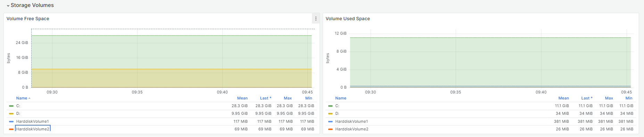Click orange HarddiskVolume2 swatch in Used Space legend
The image size is (644, 137).
[330, 129]
